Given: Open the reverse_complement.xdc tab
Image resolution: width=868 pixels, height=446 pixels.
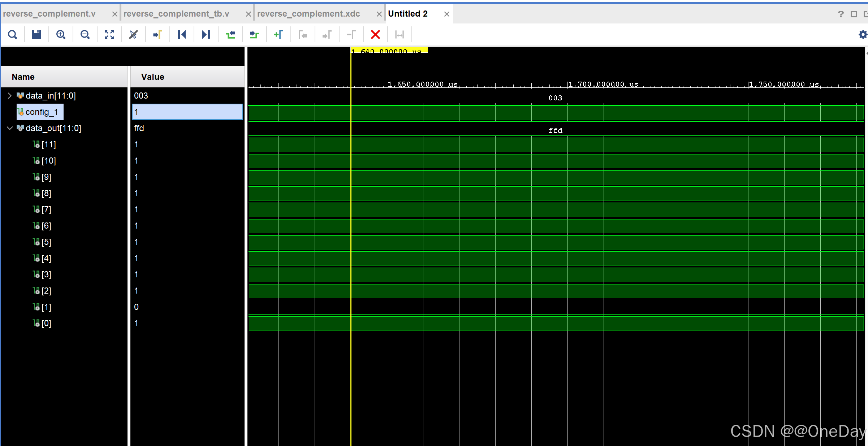Looking at the screenshot, I should pyautogui.click(x=308, y=14).
